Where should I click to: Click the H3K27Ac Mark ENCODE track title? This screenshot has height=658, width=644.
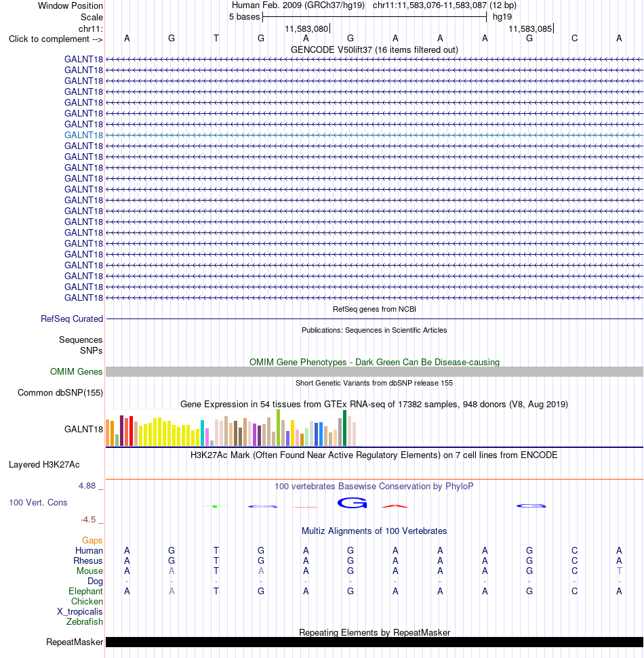tap(374, 455)
